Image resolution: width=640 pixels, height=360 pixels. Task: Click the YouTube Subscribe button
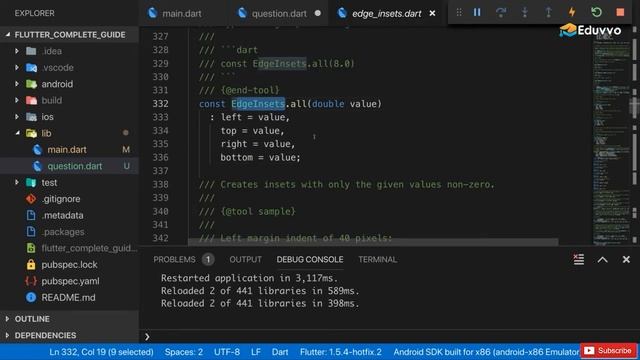[609, 351]
